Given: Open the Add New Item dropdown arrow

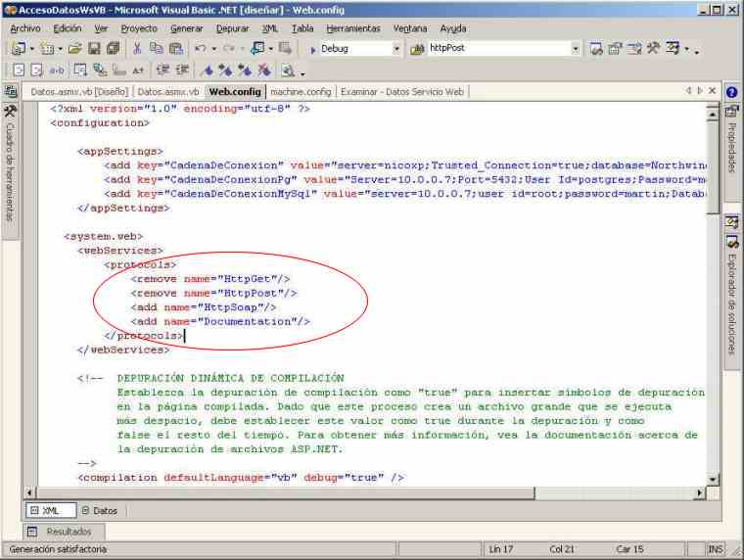Looking at the screenshot, I should (60, 49).
